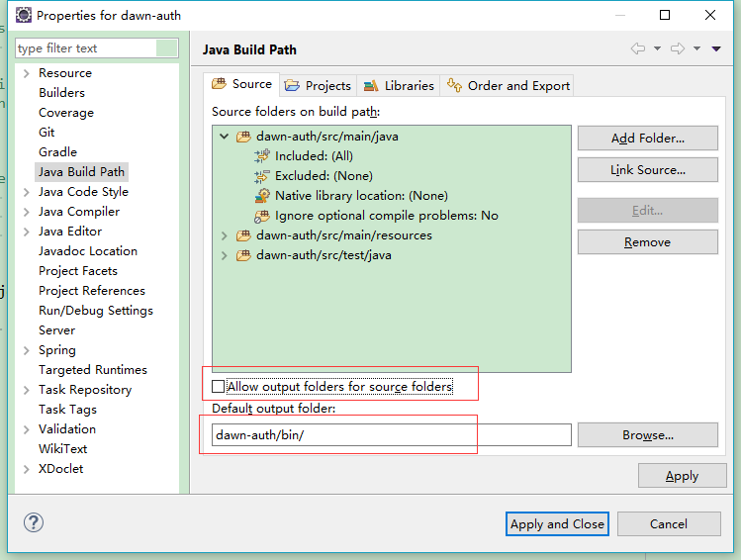The height and width of the screenshot is (560, 741).
Task: Select Coverage in the properties tree
Action: click(x=66, y=113)
